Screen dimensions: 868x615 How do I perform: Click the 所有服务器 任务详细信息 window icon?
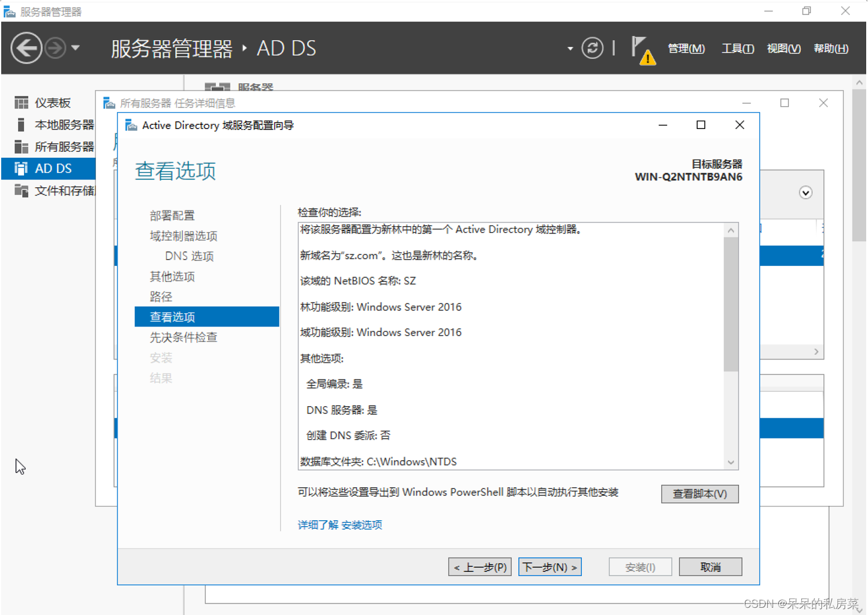[109, 103]
